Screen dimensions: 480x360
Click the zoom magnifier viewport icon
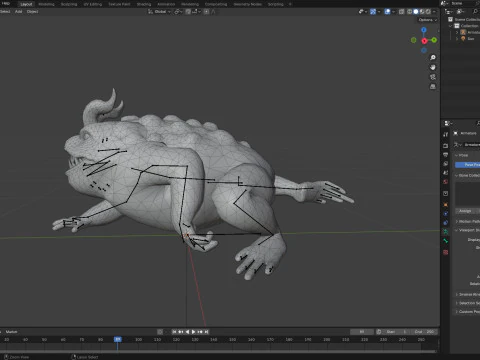(433, 58)
